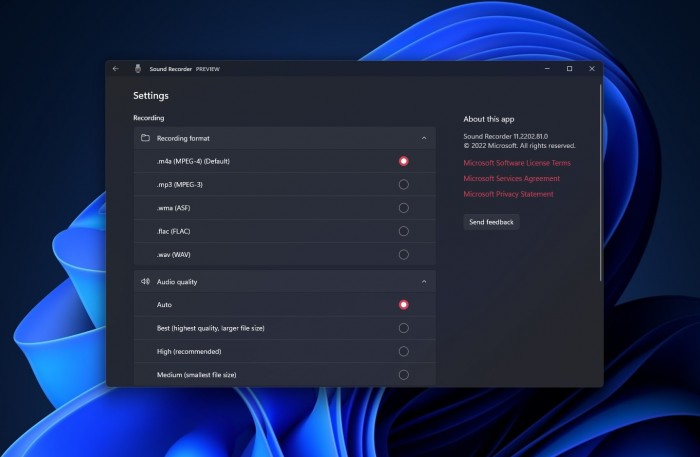Click the 'Recording format' header label
Viewport: 700px width, 457px height.
click(x=183, y=138)
